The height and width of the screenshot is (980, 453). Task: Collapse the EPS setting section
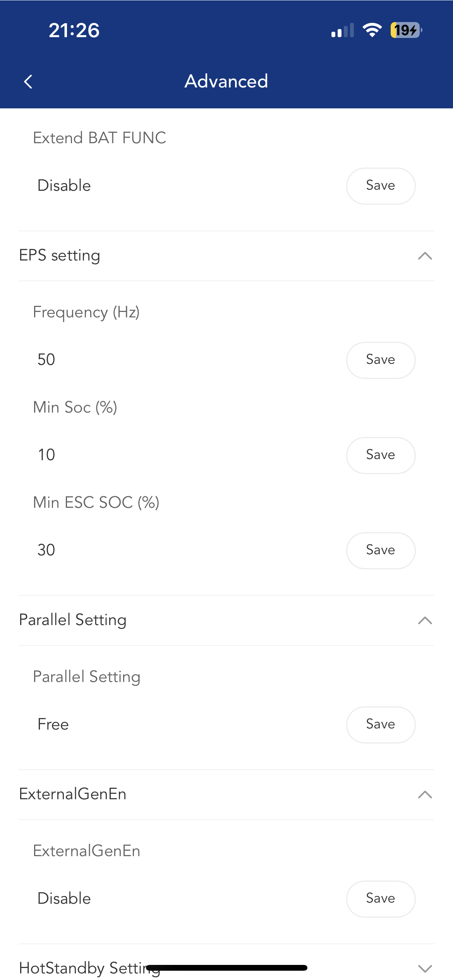tap(425, 256)
